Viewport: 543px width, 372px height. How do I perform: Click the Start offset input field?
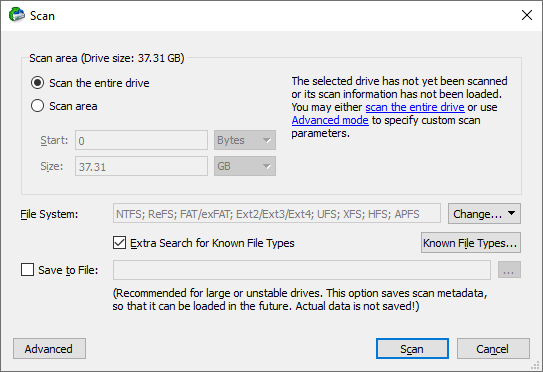click(x=141, y=140)
